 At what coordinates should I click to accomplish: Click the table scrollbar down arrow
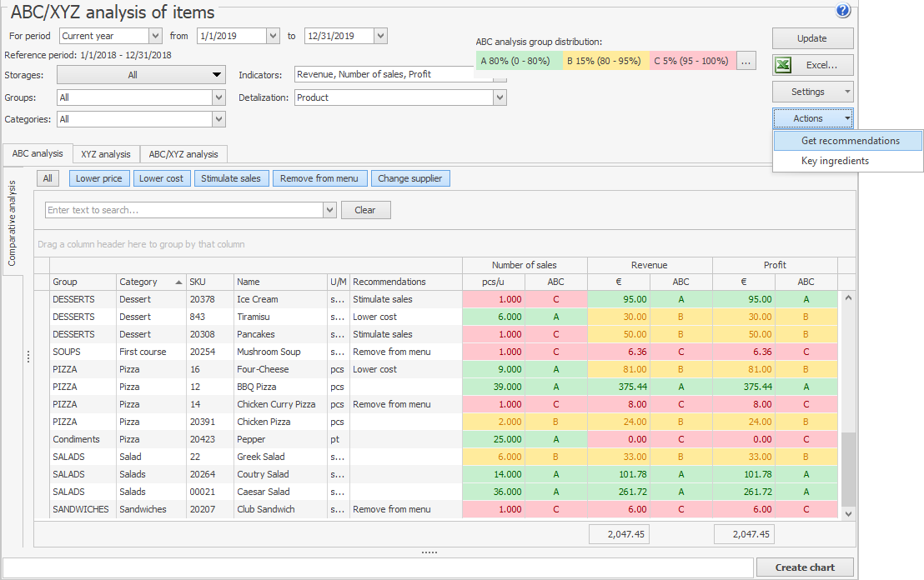pyautogui.click(x=849, y=514)
